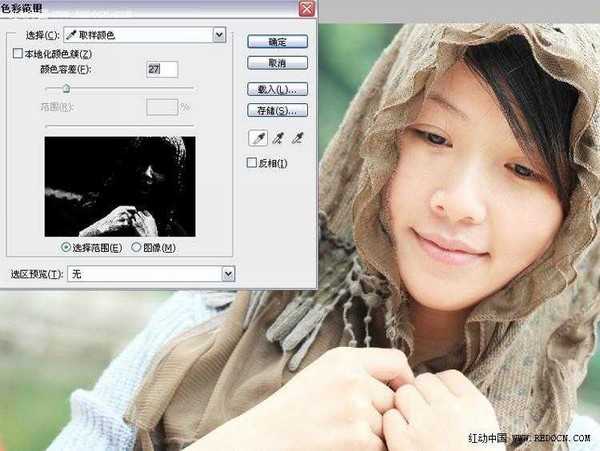Click the 载入 load button

277,89
